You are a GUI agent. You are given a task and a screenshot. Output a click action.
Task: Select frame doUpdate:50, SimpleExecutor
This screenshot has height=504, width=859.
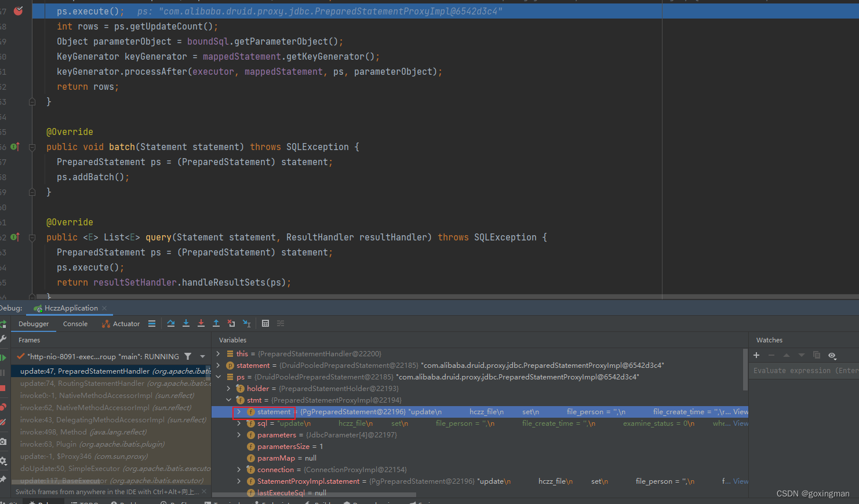coord(111,469)
